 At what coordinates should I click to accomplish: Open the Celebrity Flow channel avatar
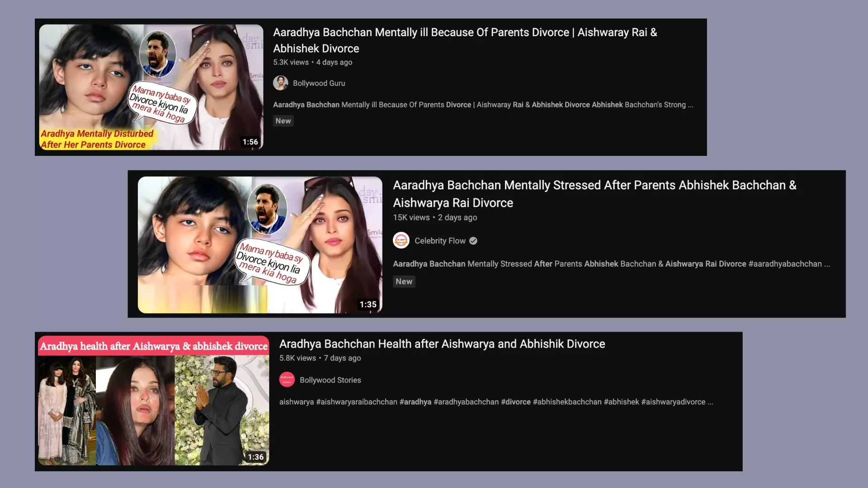(401, 241)
